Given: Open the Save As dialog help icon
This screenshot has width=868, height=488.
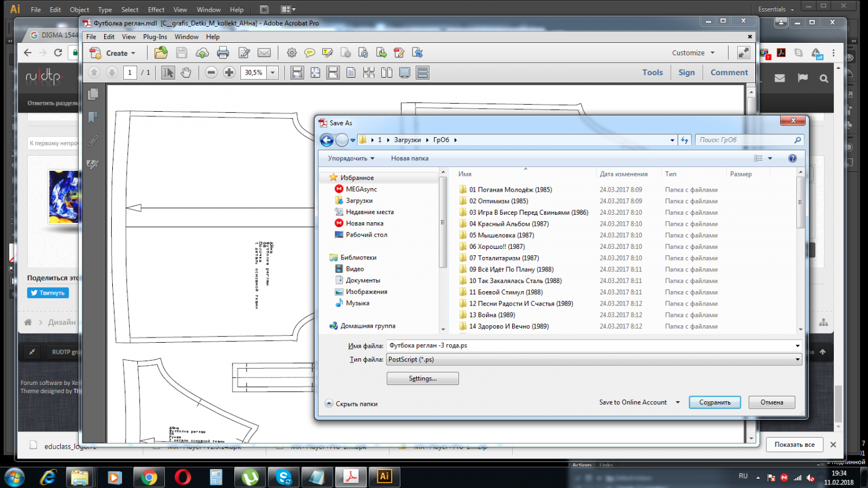Looking at the screenshot, I should point(792,158).
